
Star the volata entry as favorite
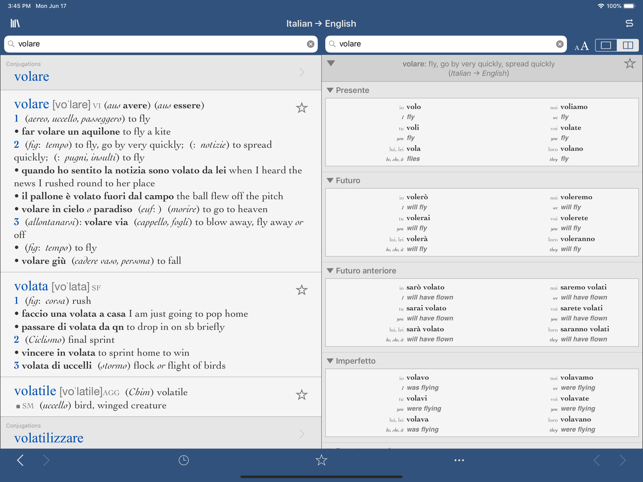click(301, 290)
